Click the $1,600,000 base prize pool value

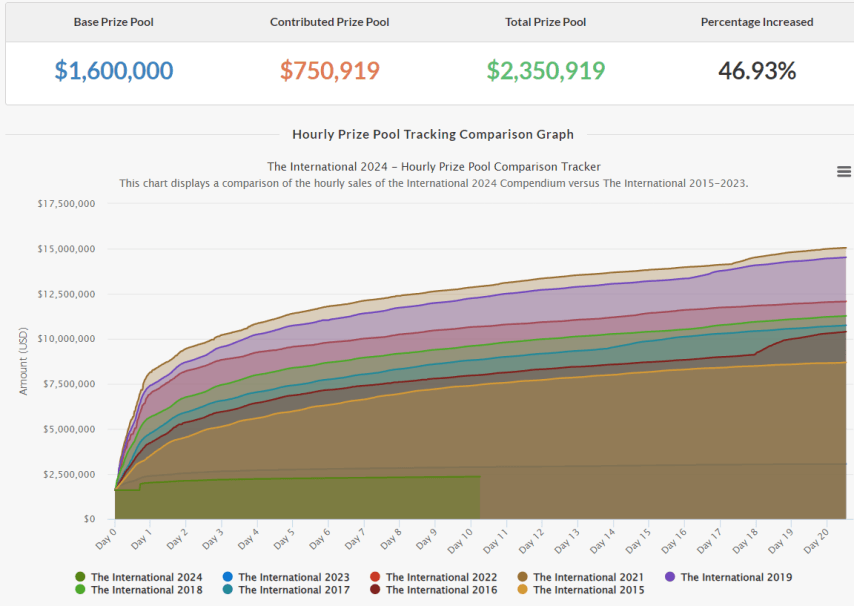pos(113,71)
